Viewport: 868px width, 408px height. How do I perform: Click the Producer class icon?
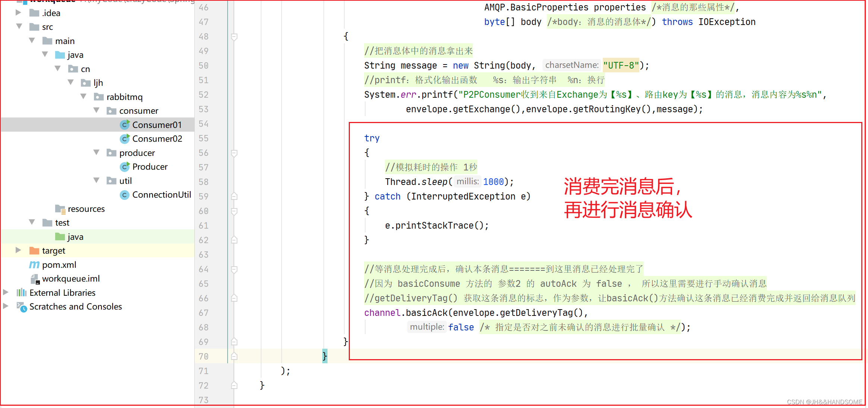[x=125, y=167]
